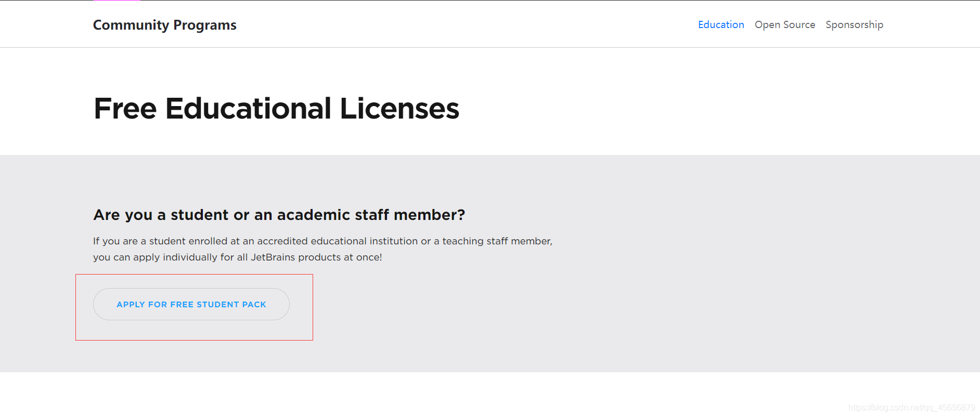Click the word 'Educational' in main title
The height and width of the screenshot is (417, 980).
(248, 109)
